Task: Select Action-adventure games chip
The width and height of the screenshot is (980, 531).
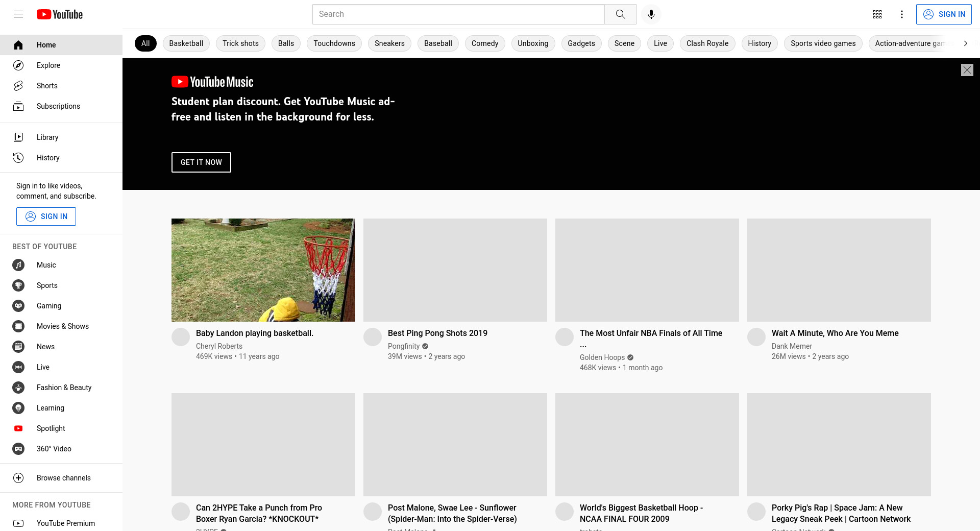Action: pos(910,43)
